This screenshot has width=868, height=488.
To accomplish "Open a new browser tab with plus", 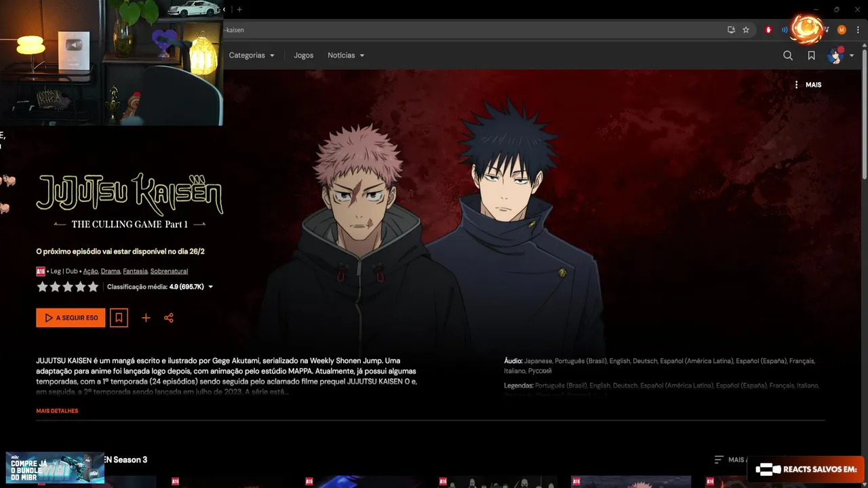I will pos(239,9).
